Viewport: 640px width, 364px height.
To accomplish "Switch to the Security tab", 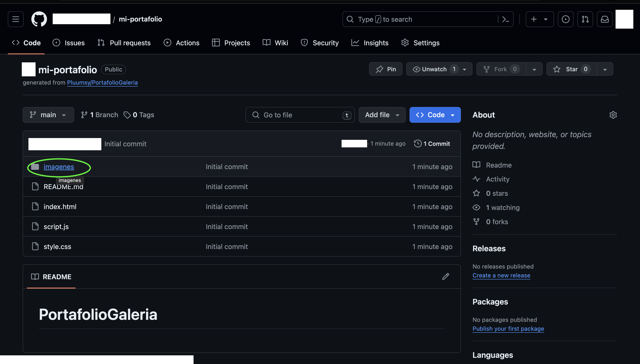I will pyautogui.click(x=320, y=43).
